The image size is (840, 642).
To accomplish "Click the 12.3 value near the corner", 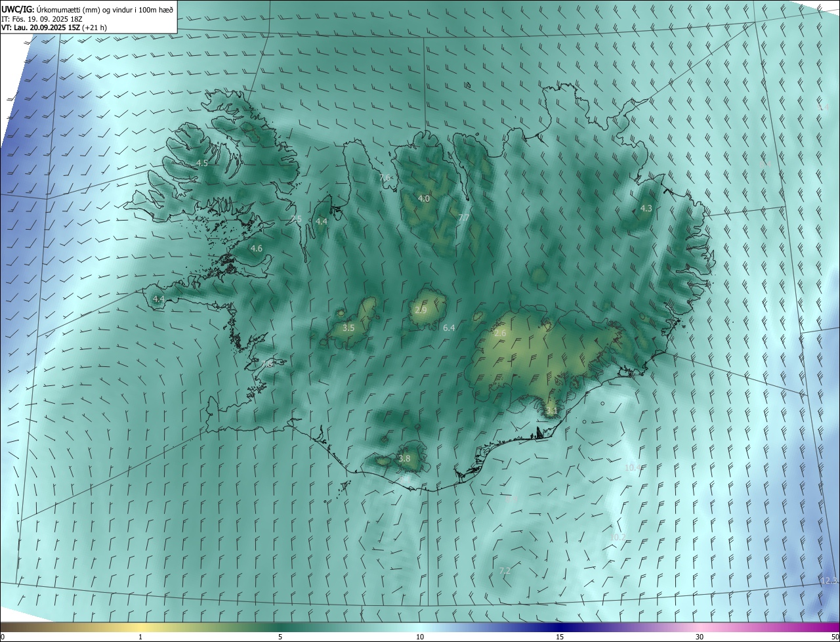I will coord(829,580).
